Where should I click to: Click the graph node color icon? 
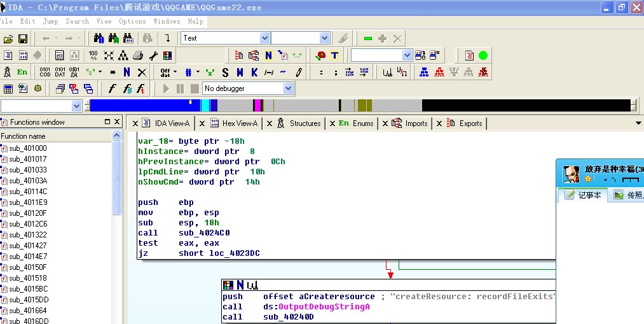point(228,285)
